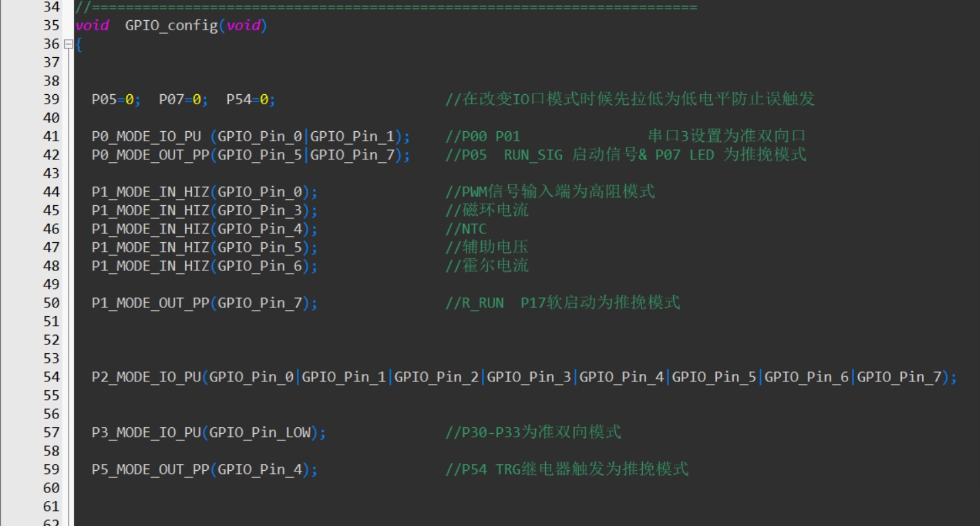Click the //P54 TRG comment on line 59
This screenshot has width=980, height=526.
point(567,469)
